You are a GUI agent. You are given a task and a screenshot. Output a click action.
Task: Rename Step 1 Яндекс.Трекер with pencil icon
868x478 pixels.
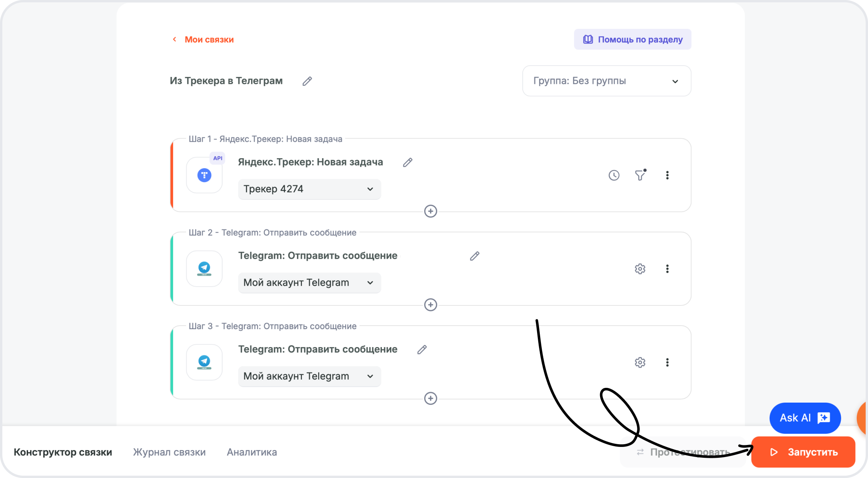408,162
